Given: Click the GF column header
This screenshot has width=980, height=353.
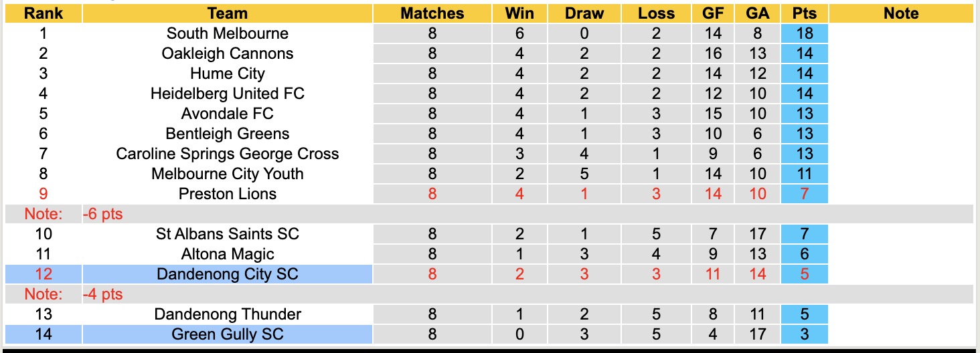Looking at the screenshot, I should tap(713, 13).
